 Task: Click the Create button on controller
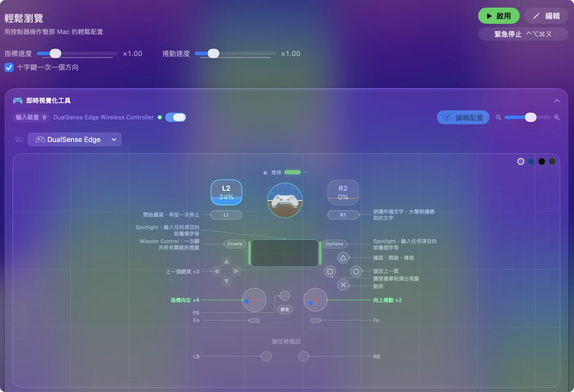pos(235,244)
